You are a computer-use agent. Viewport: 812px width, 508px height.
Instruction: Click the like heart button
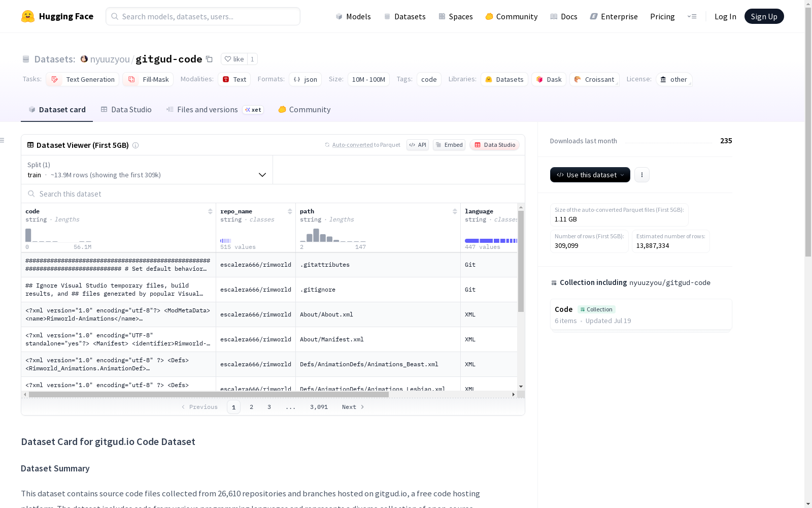coord(234,59)
